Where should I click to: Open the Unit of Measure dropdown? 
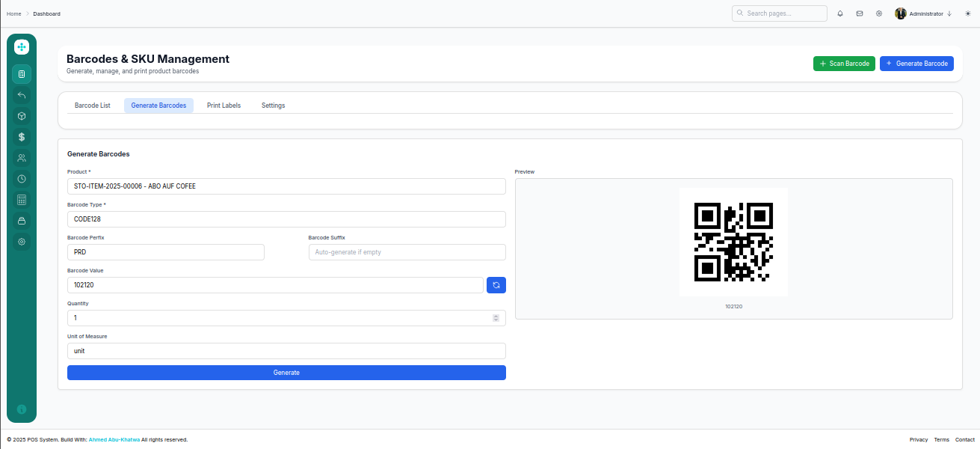(286, 351)
